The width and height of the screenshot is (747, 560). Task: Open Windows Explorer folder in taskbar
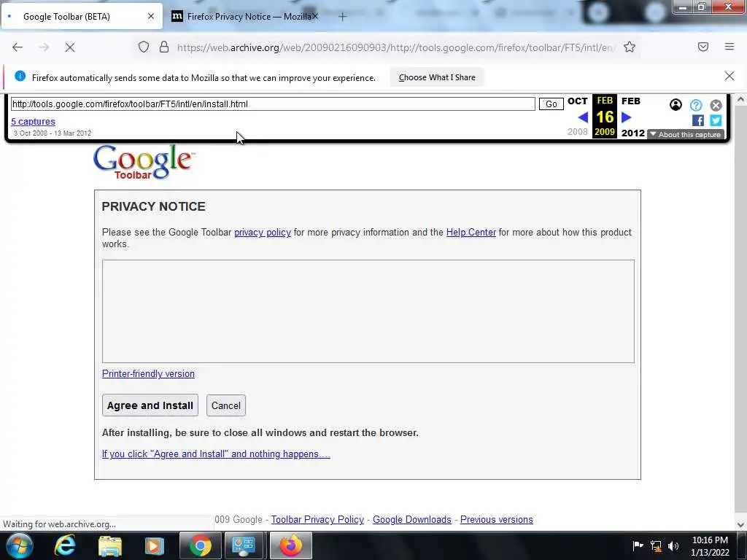click(110, 545)
